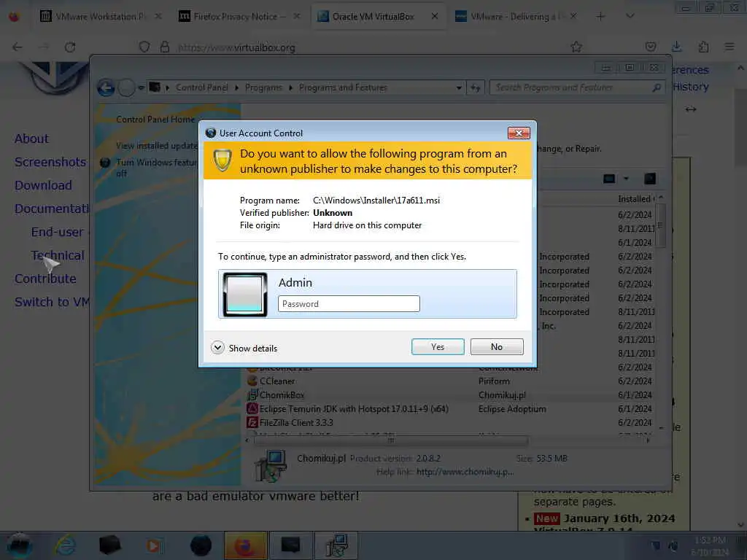747x560 pixels.
Task: Select ChomikBox in the programs list
Action: click(282, 394)
